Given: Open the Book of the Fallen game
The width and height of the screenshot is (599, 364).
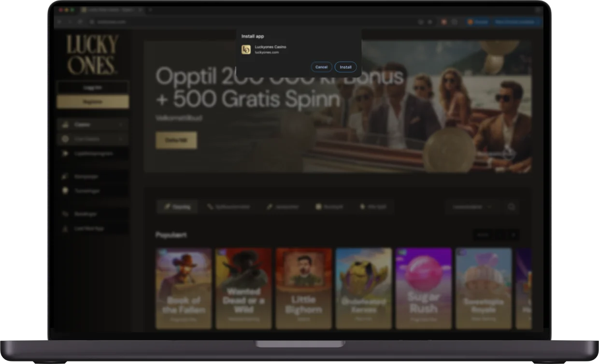Looking at the screenshot, I should (x=184, y=288).
